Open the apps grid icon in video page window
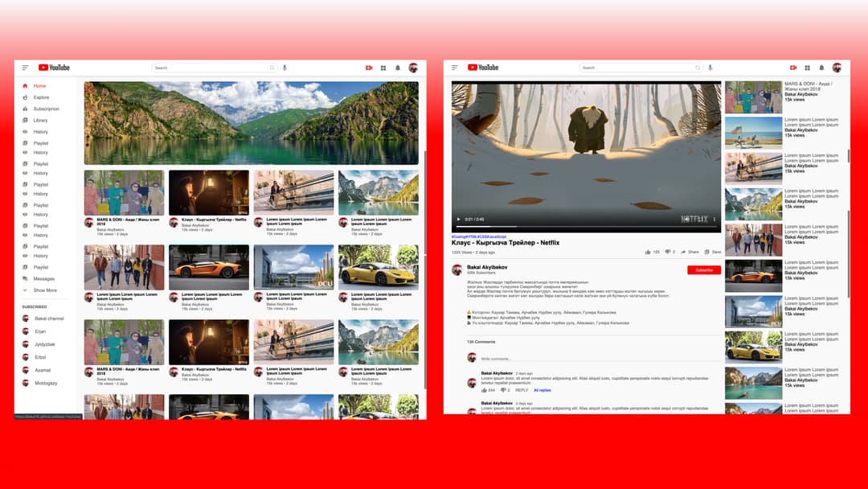868x489 pixels. coord(807,68)
